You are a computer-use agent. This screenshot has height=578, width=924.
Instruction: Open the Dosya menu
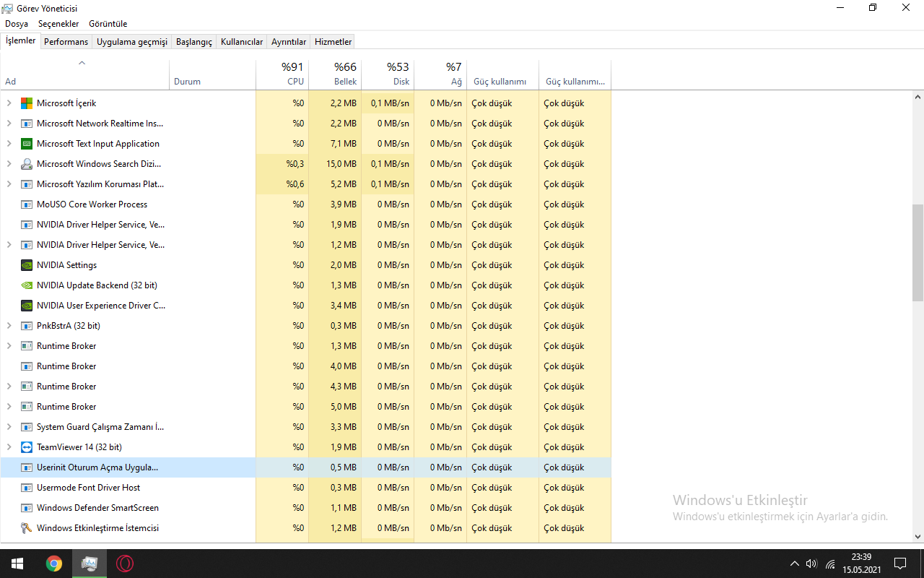coord(17,24)
